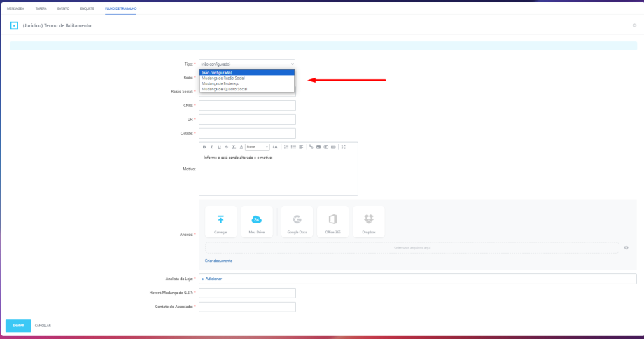Click the Carregar upload icon

[x=220, y=221]
